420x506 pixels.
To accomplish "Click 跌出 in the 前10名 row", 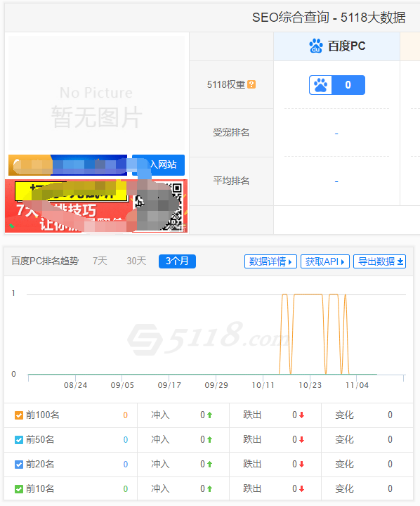I will tap(252, 489).
